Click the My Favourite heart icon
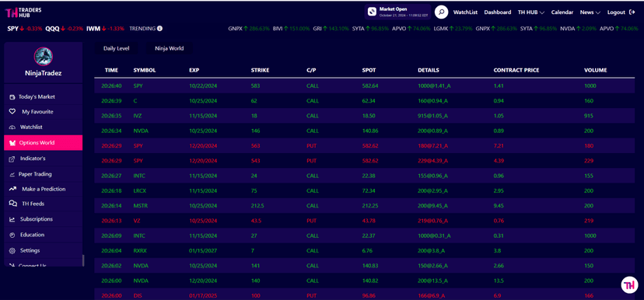The height and width of the screenshot is (300, 644). 12,112
